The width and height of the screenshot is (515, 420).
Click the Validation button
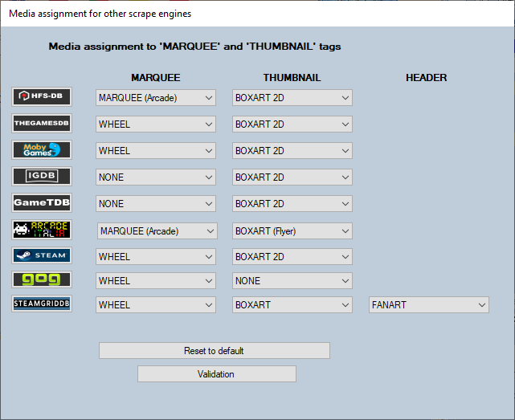(x=216, y=374)
